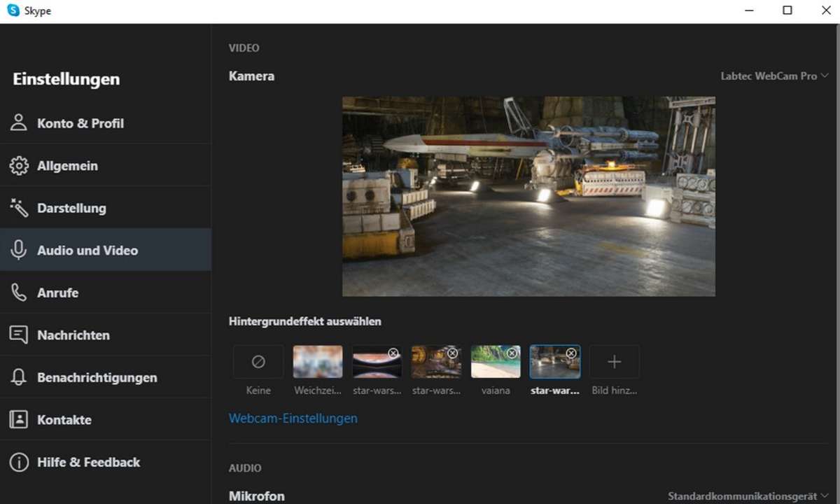This screenshot has height=504, width=840.
Task: Click the gear icon beside Allgemein
Action: tap(19, 166)
